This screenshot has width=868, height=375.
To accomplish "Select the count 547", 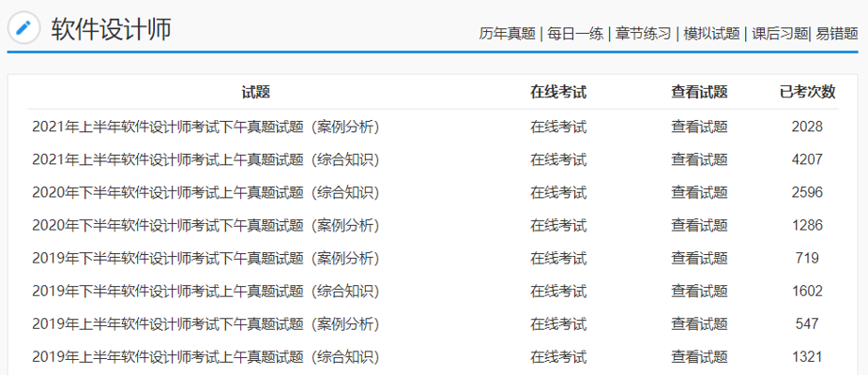I will pyautogui.click(x=807, y=323).
